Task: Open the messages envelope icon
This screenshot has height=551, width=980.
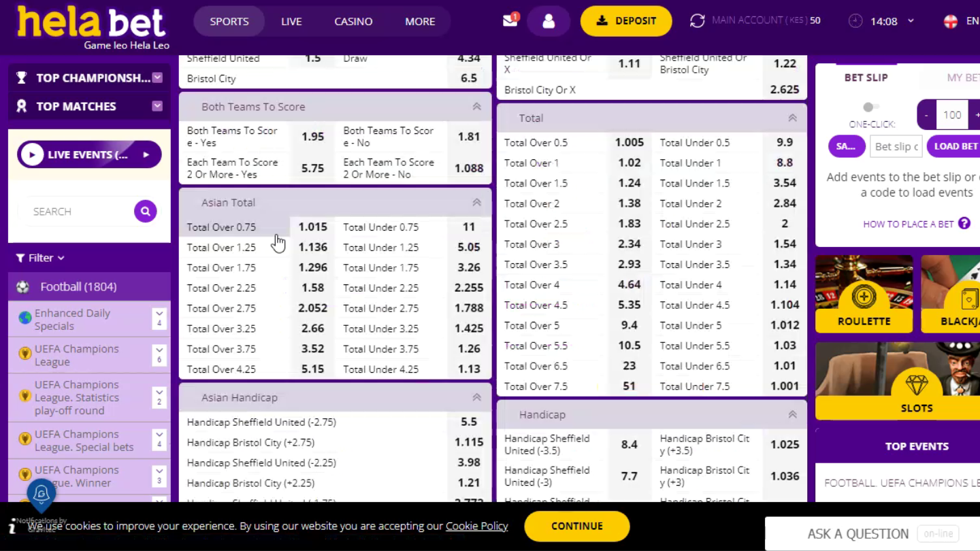Action: coord(510,20)
